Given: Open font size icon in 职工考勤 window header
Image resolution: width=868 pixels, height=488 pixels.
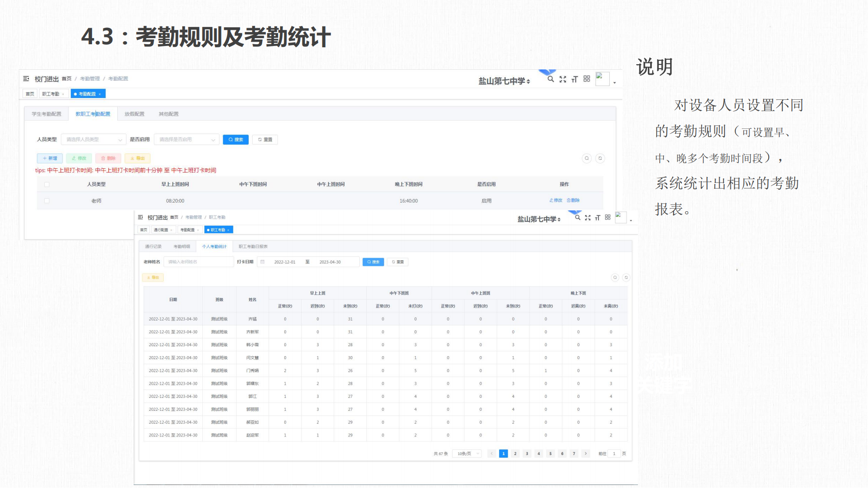Looking at the screenshot, I should [598, 217].
